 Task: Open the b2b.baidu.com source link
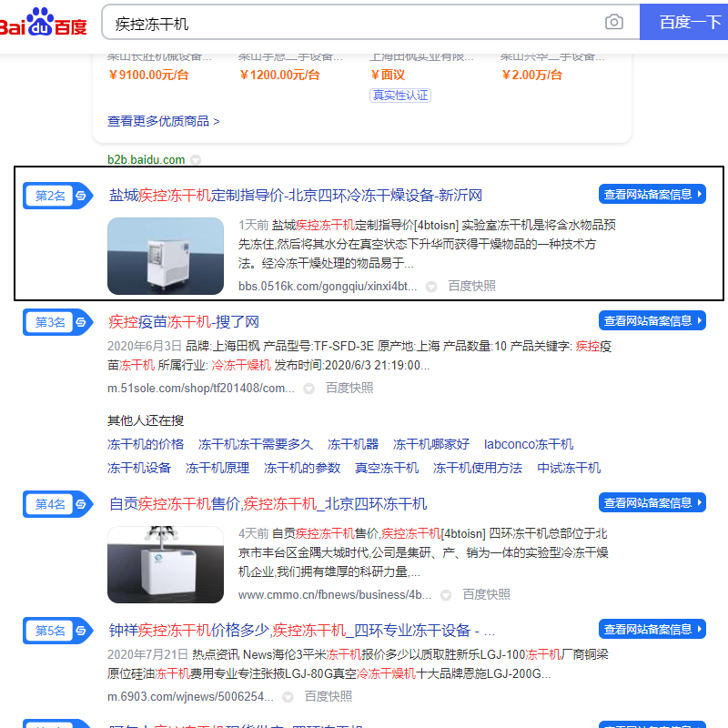coord(147,160)
